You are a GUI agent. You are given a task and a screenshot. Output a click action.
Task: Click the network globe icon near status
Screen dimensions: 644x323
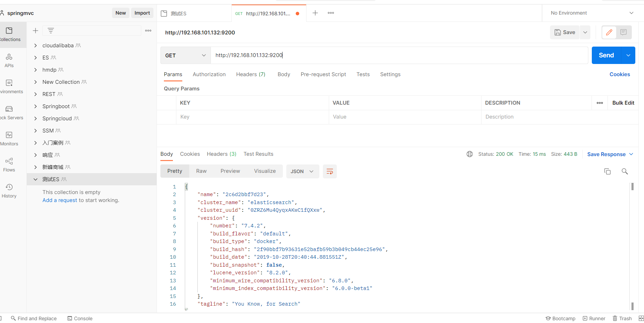tap(470, 154)
